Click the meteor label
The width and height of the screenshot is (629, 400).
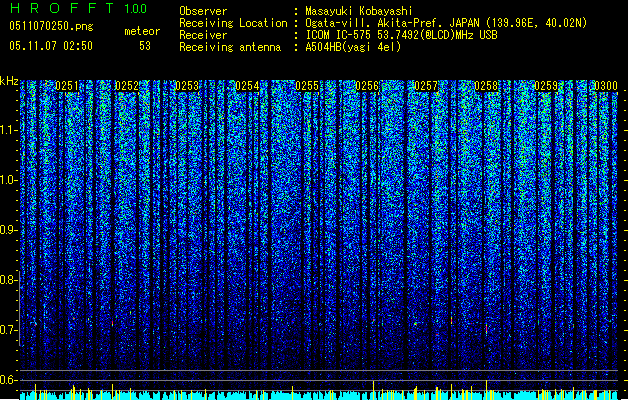[x=142, y=31]
